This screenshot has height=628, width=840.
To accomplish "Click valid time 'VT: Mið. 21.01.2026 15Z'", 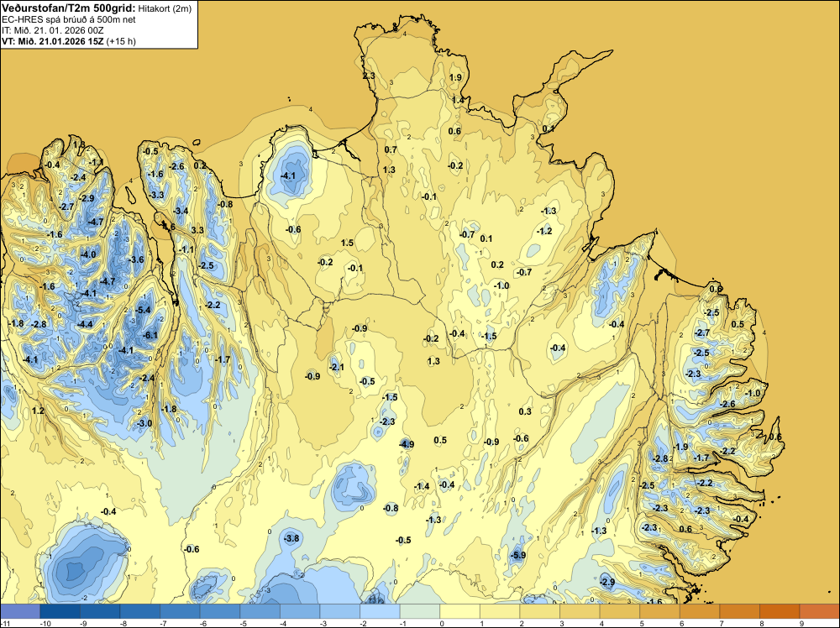I will pyautogui.click(x=53, y=41).
